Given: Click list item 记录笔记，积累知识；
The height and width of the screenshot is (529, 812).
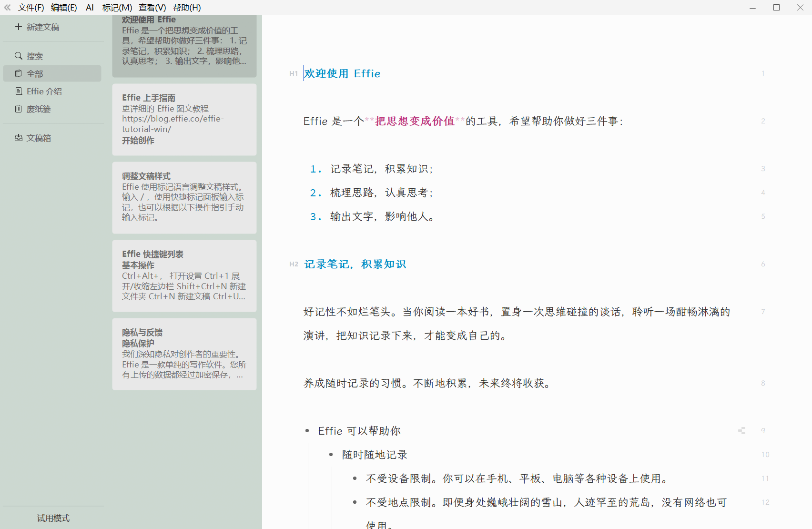Looking at the screenshot, I should (382, 169).
